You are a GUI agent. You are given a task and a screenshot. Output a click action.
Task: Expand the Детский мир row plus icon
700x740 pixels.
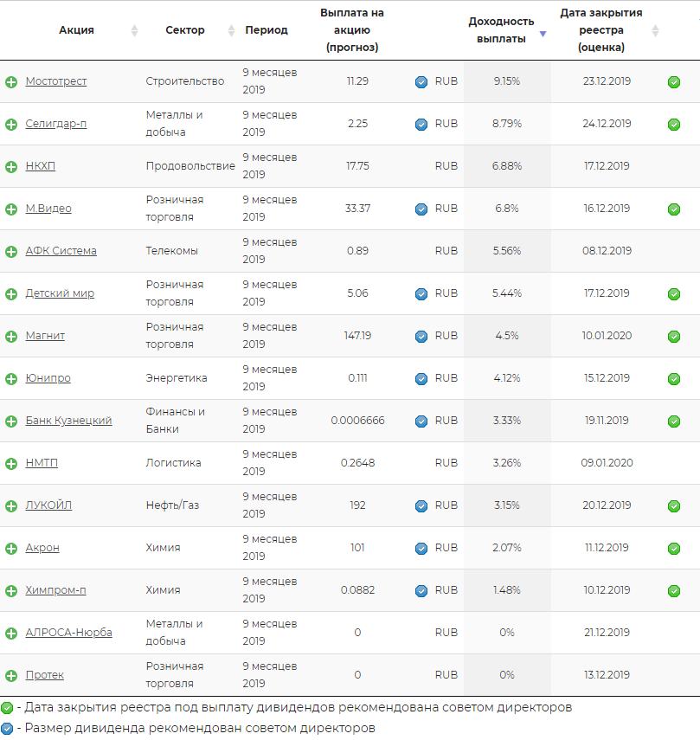(11, 294)
